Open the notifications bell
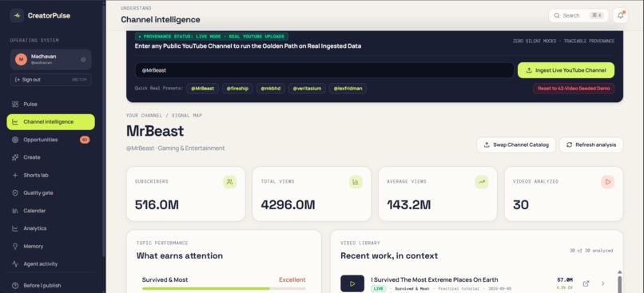This screenshot has width=644, height=293. pos(620,16)
